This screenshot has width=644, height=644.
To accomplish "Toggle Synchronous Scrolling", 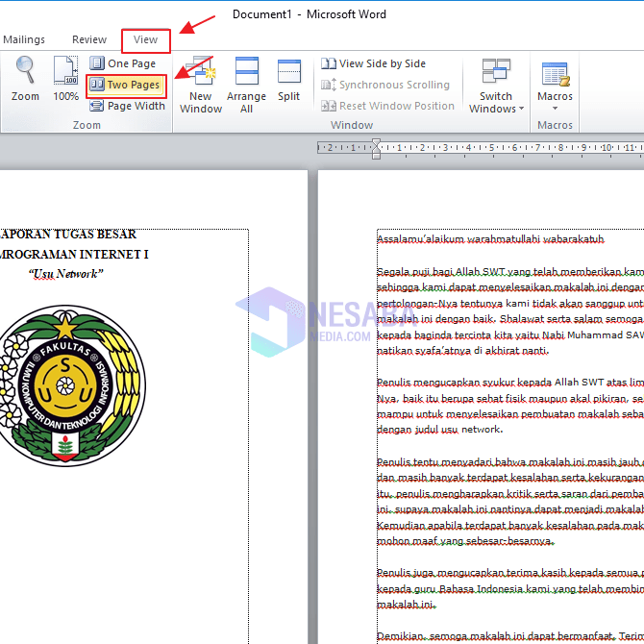I will [x=385, y=85].
